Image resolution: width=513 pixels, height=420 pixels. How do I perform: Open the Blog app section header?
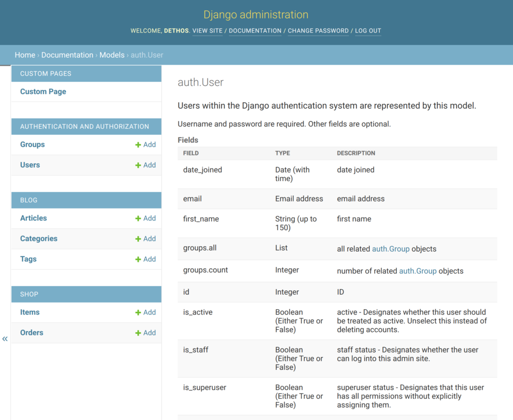[x=29, y=200]
